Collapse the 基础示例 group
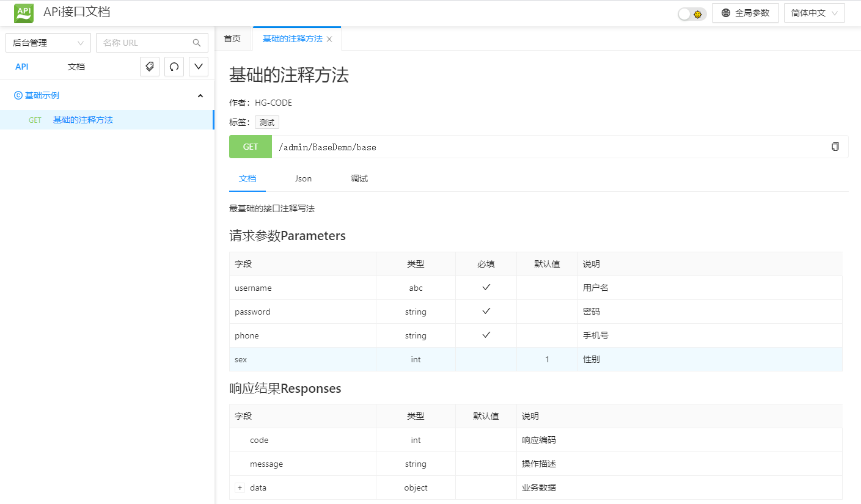Image resolution: width=861 pixels, height=504 pixels. [x=200, y=96]
